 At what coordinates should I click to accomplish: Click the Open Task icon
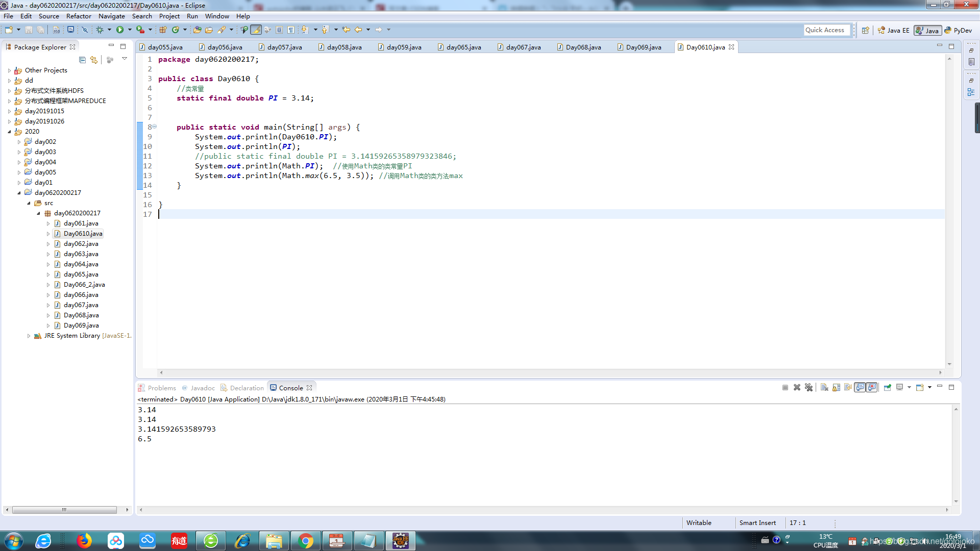209,30
